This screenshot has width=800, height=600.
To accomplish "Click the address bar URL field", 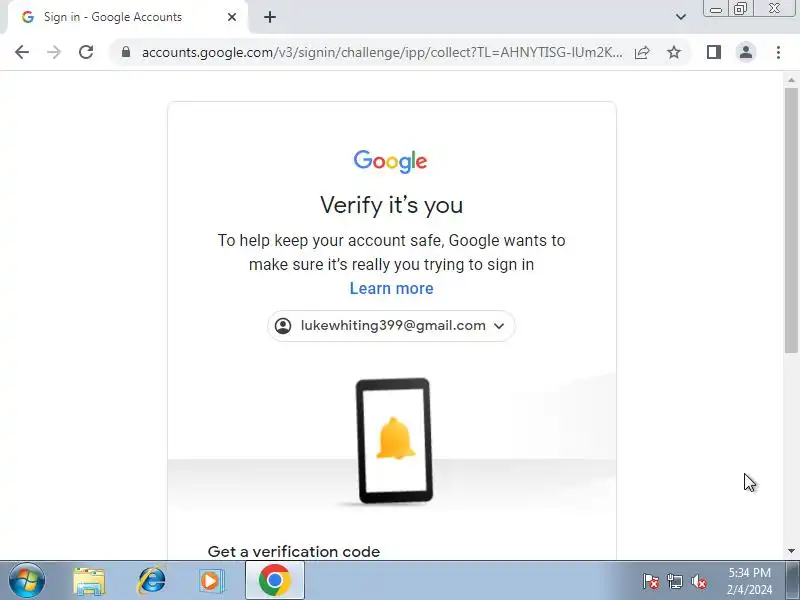I will coord(382,52).
